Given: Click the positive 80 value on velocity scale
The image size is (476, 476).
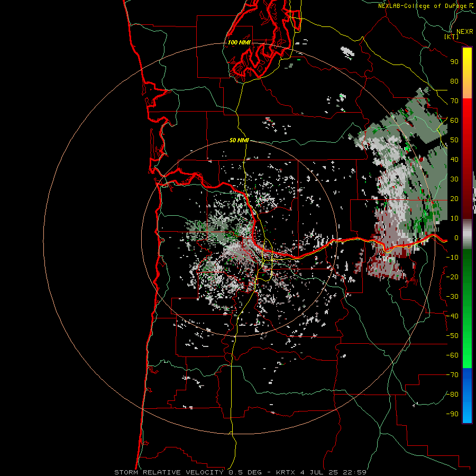Looking at the screenshot, I should point(454,81).
